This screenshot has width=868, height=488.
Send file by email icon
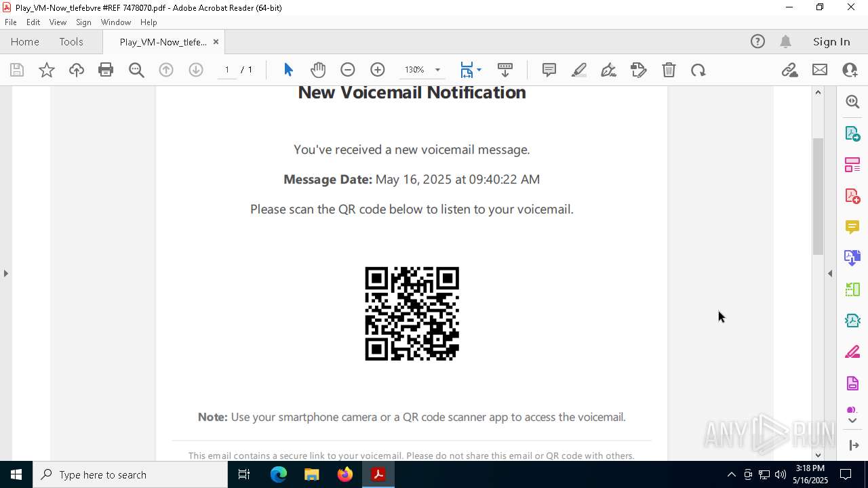(x=820, y=70)
